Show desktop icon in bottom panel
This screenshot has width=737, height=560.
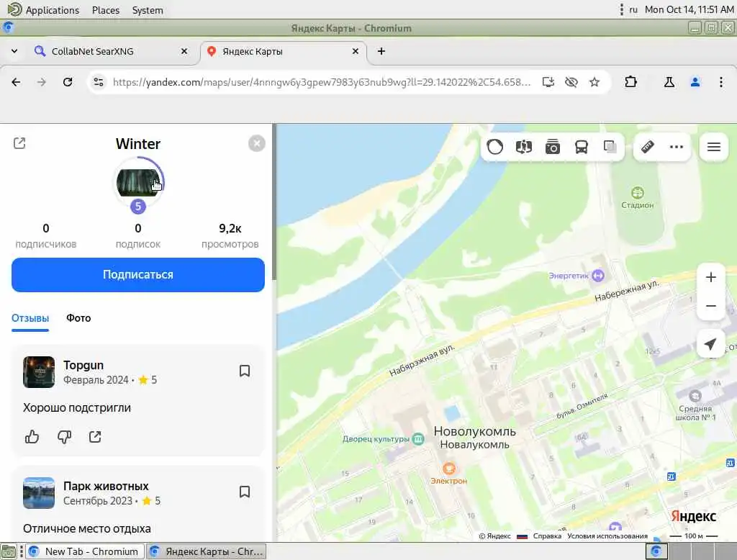pos(8,551)
